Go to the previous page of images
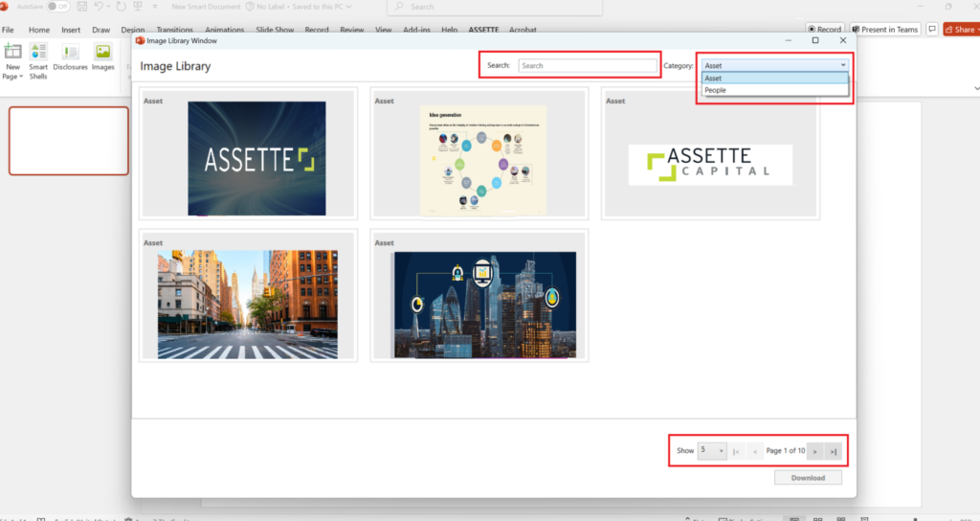Viewport: 980px width, 521px height. (x=755, y=451)
